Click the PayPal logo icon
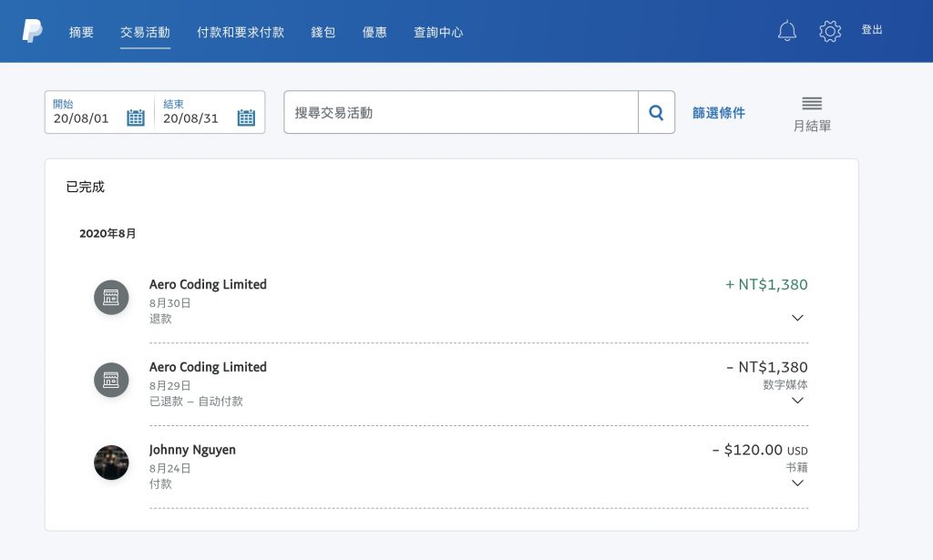This screenshot has width=933, height=560. [32, 31]
